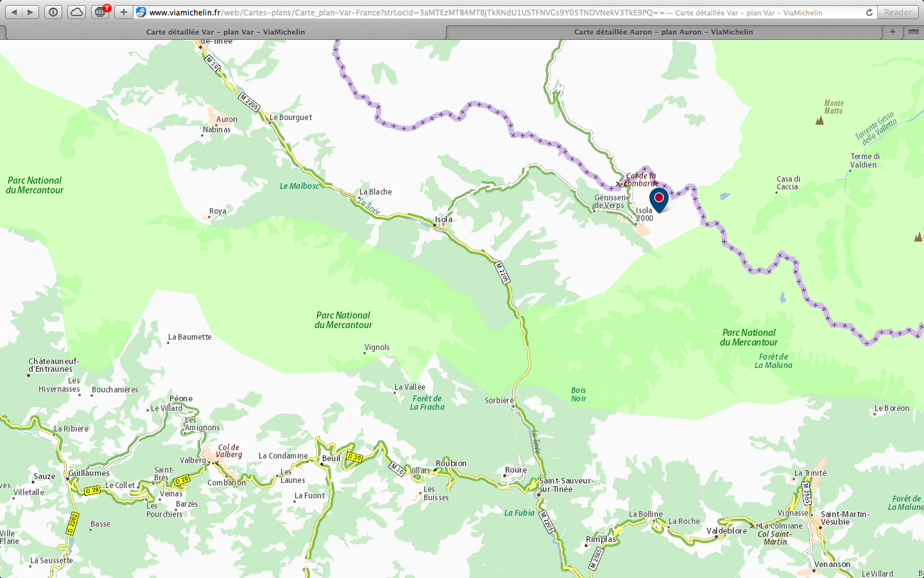This screenshot has height=578, width=924.
Task: Click the Roya village label
Action: point(218,211)
